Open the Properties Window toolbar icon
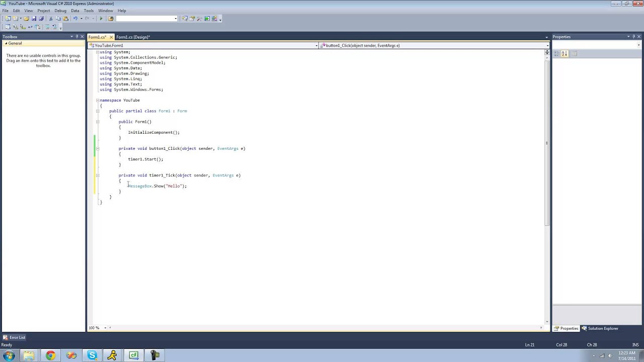The width and height of the screenshot is (644, 362). [192, 19]
